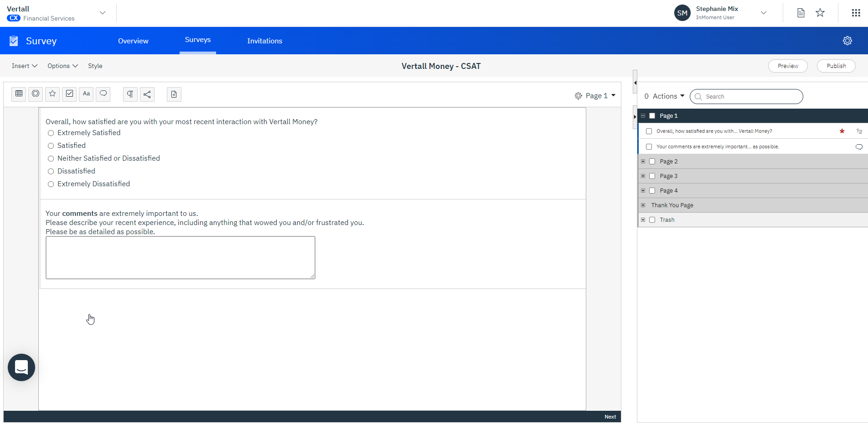
Task: Insert a star rating question
Action: [x=52, y=94]
